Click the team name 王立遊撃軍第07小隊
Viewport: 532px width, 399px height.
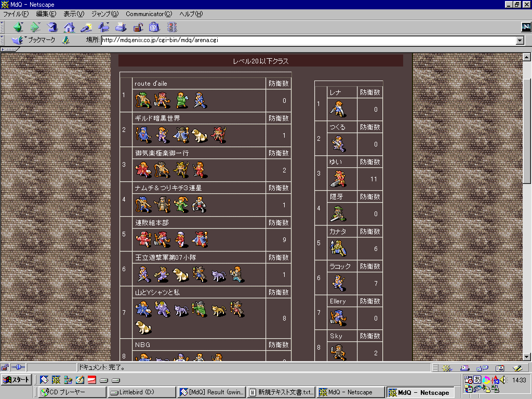(165, 258)
